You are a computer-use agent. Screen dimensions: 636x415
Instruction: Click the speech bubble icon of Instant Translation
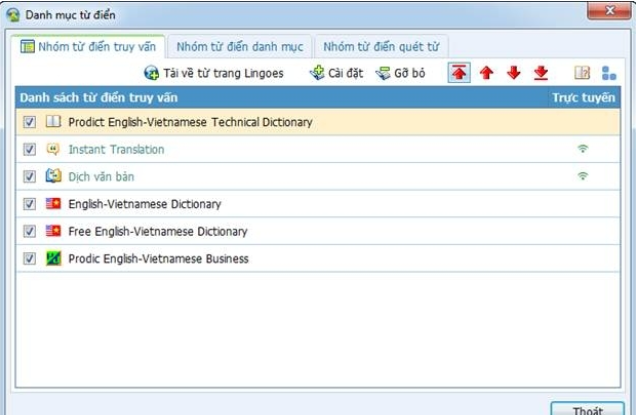53,149
